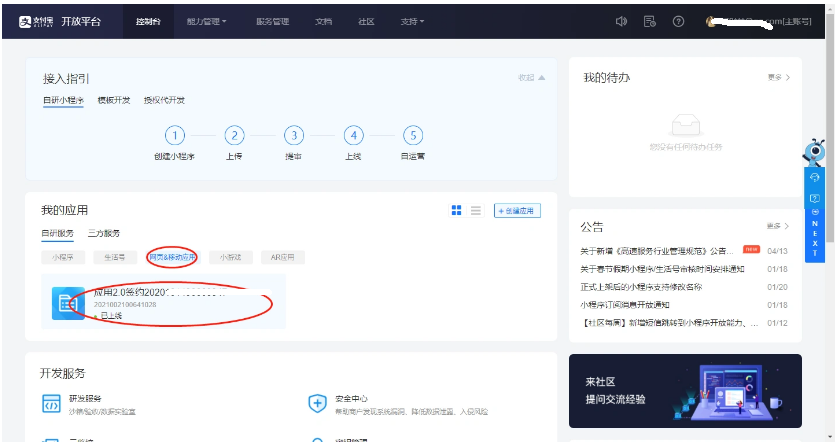Click the headset customer service icon
This screenshot has height=445, width=839.
coord(815,177)
